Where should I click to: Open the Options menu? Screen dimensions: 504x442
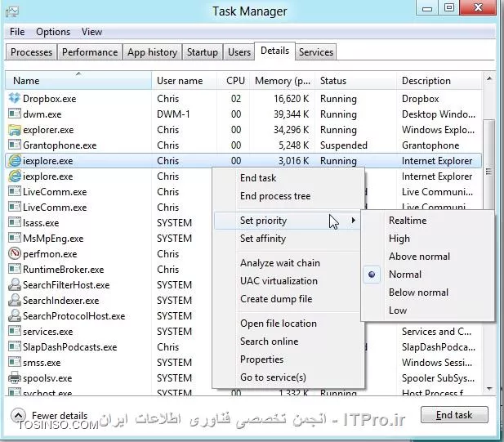53,32
